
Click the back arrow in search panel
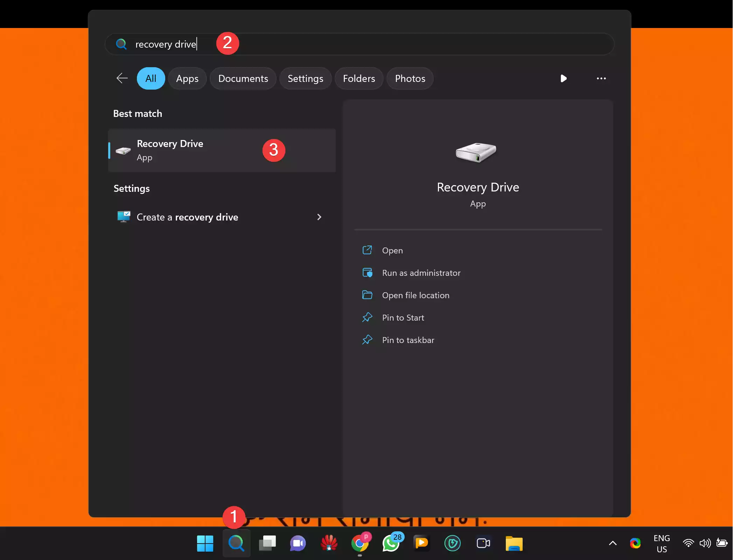pyautogui.click(x=122, y=78)
